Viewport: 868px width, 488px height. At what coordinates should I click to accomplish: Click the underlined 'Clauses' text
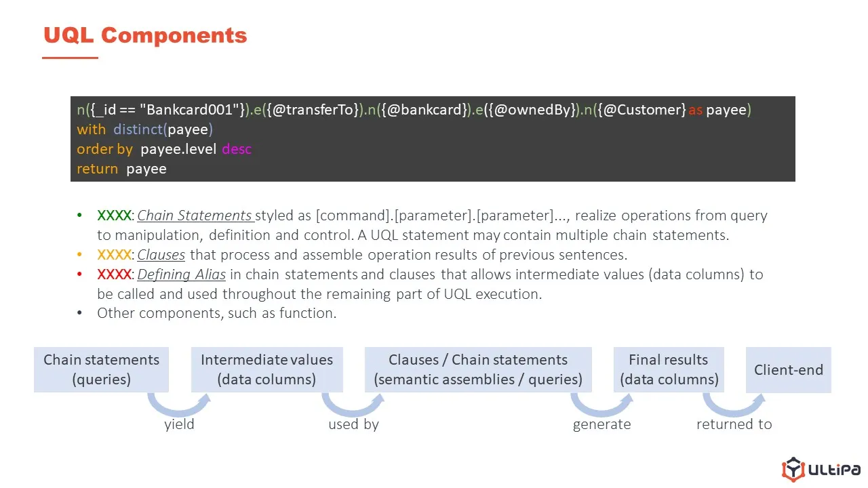click(x=161, y=255)
